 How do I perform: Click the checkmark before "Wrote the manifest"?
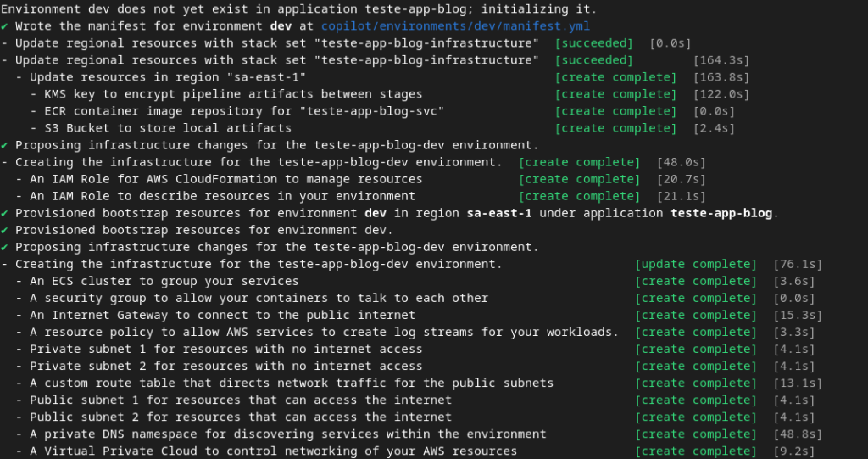(x=5, y=26)
